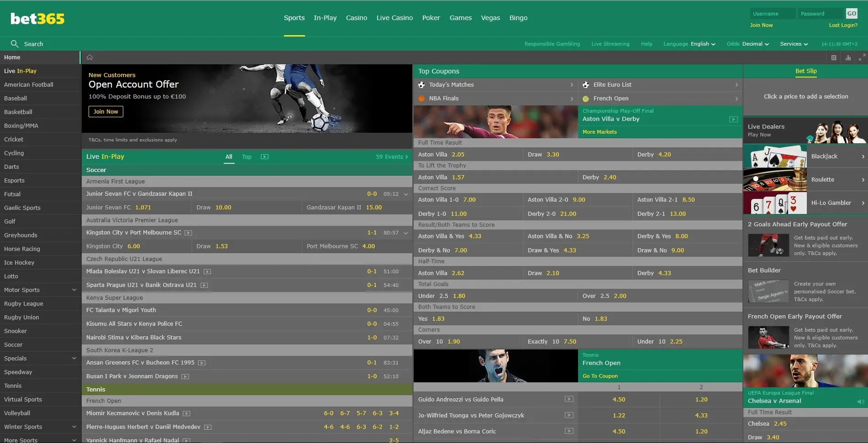Switch Live In-Play to Top filter

(x=247, y=157)
